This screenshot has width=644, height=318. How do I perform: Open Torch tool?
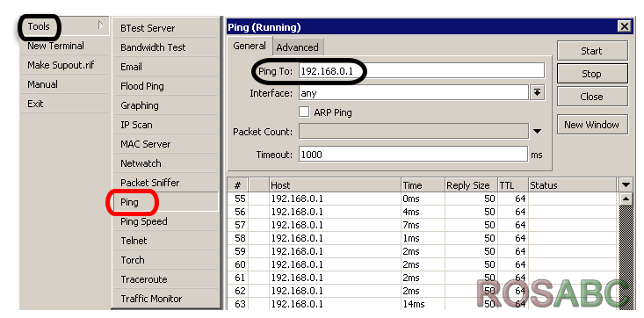pos(165,260)
